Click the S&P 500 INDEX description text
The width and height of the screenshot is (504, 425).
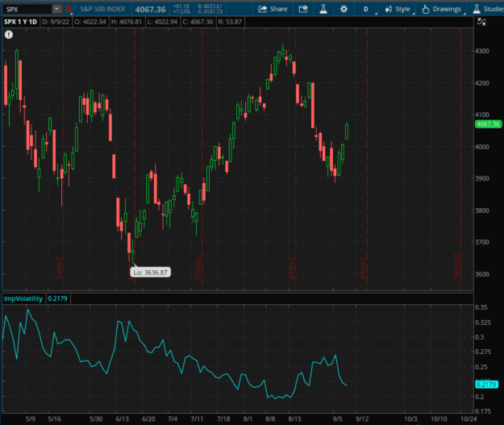(102, 9)
